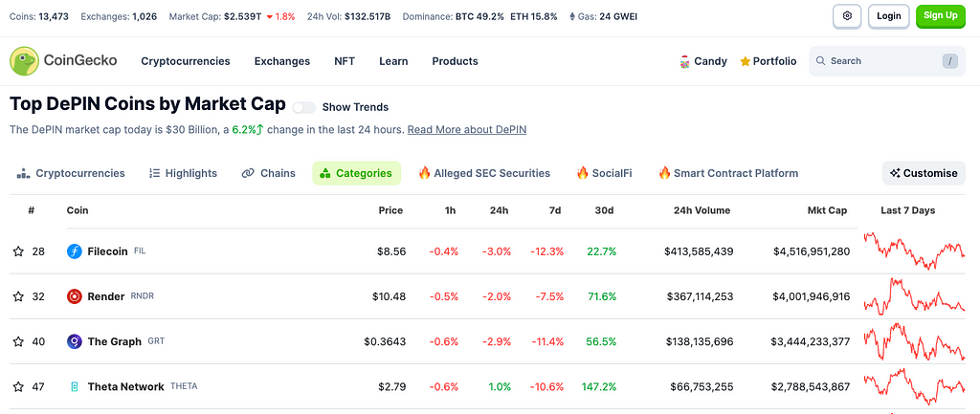Open the Products nav menu
The height and width of the screenshot is (414, 980).
(455, 61)
